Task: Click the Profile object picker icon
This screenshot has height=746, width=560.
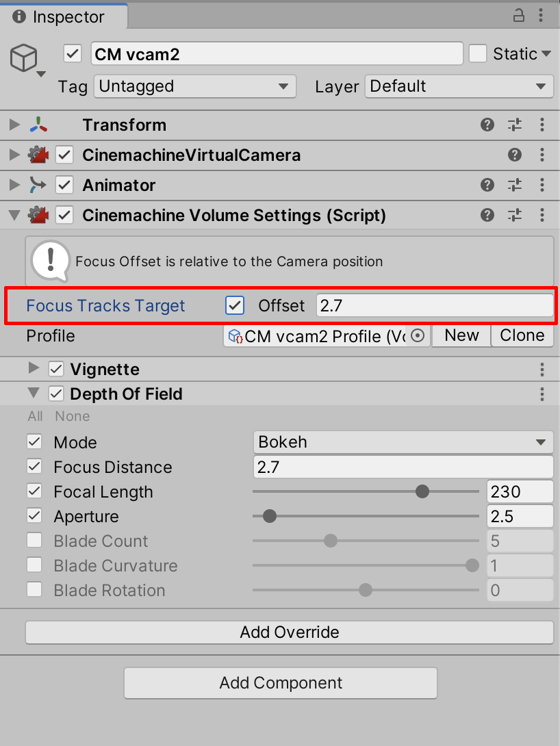Action: click(x=419, y=336)
